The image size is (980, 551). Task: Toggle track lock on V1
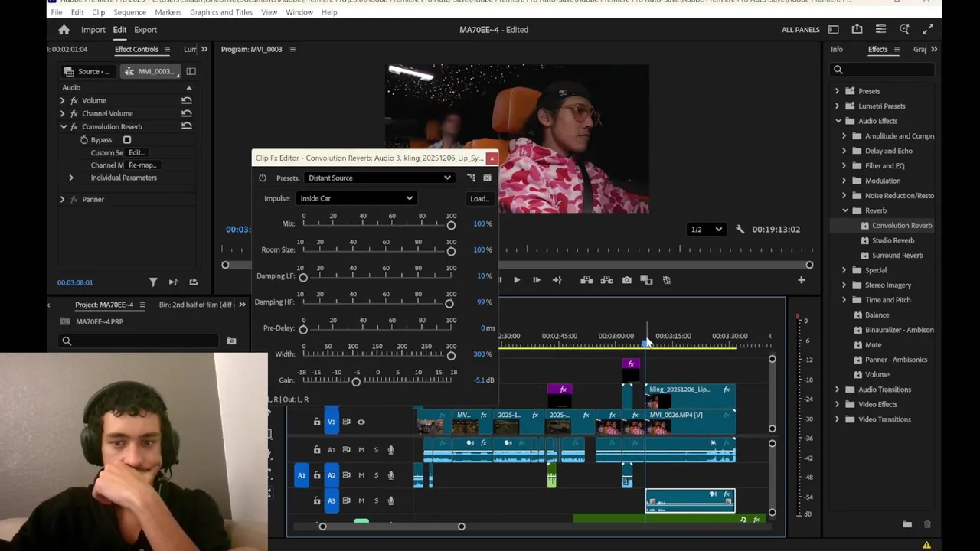click(317, 422)
